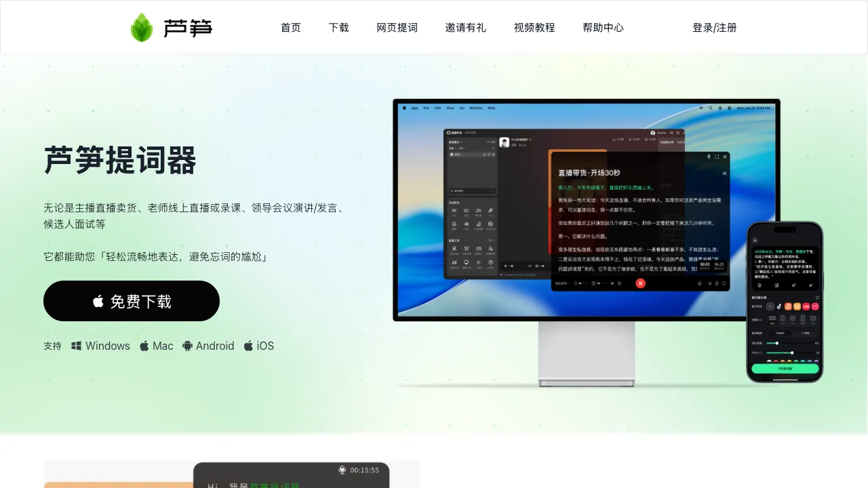Choose the iOS platform icon
Viewport: 868px width, 488px height.
tap(248, 346)
